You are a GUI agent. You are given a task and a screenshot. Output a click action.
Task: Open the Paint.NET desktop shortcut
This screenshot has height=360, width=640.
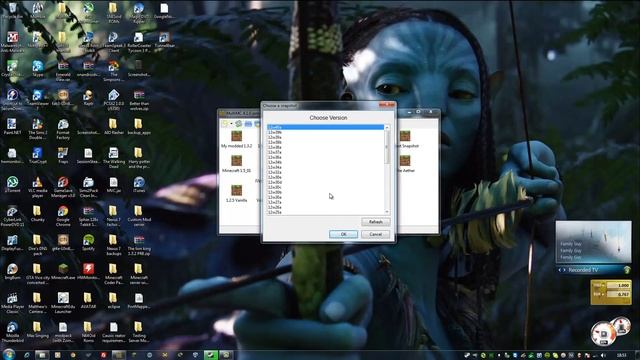click(x=12, y=127)
